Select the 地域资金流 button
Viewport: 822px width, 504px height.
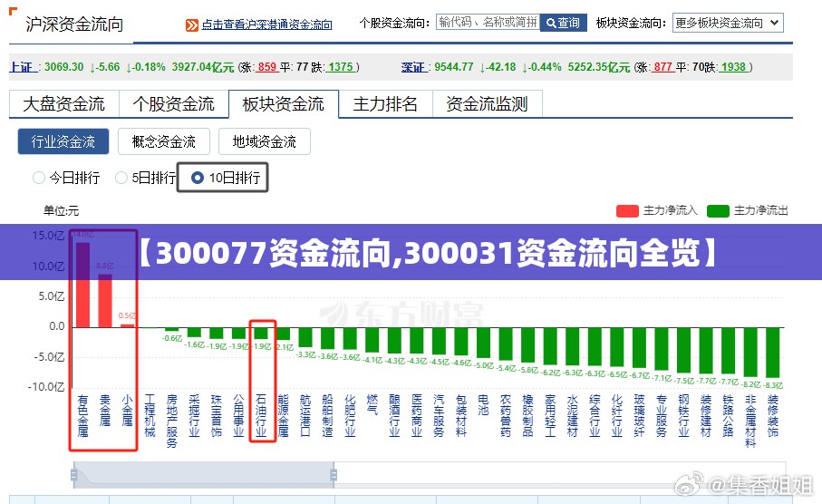[x=265, y=141]
